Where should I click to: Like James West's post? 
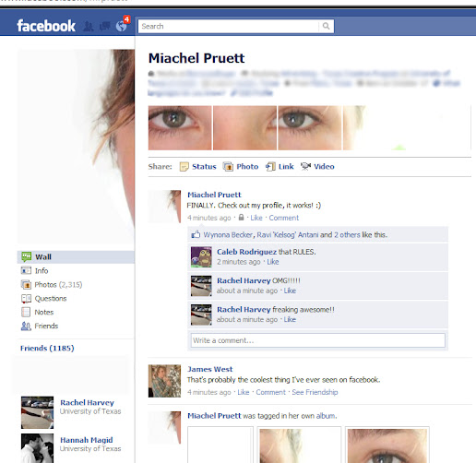pyautogui.click(x=244, y=392)
